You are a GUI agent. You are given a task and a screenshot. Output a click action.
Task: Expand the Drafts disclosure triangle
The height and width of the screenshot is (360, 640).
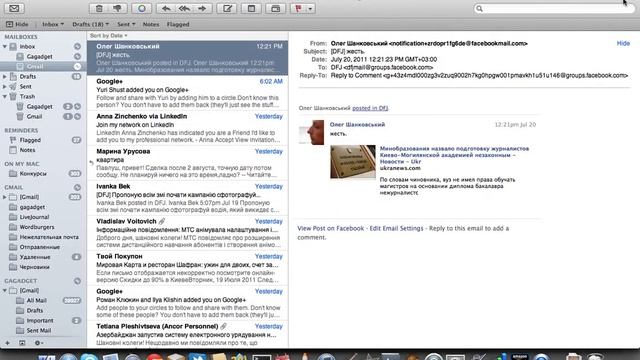pos(5,76)
